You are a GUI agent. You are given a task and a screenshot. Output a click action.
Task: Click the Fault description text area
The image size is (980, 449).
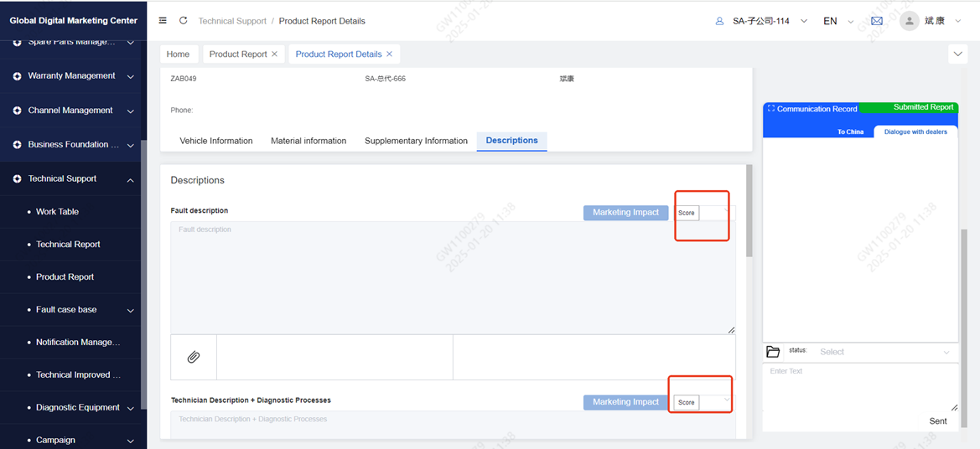click(453, 276)
